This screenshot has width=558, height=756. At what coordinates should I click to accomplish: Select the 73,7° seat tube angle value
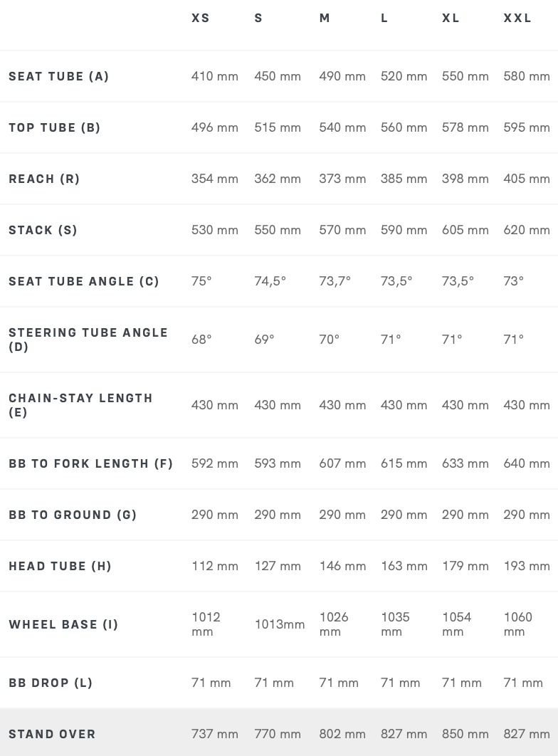coord(335,281)
